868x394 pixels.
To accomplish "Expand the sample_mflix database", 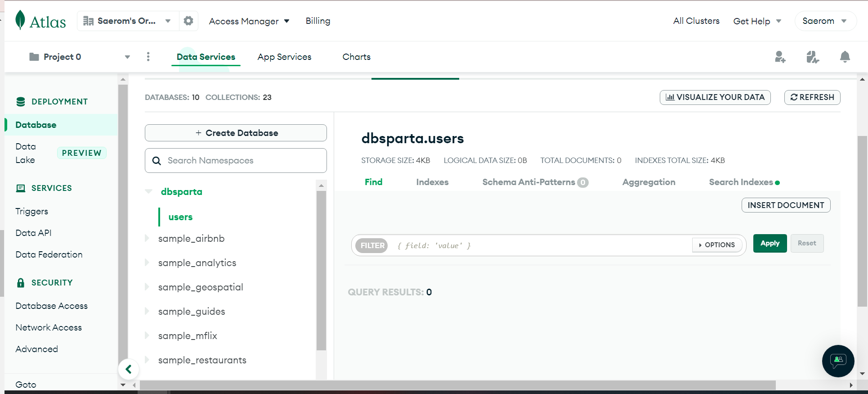I will click(147, 335).
